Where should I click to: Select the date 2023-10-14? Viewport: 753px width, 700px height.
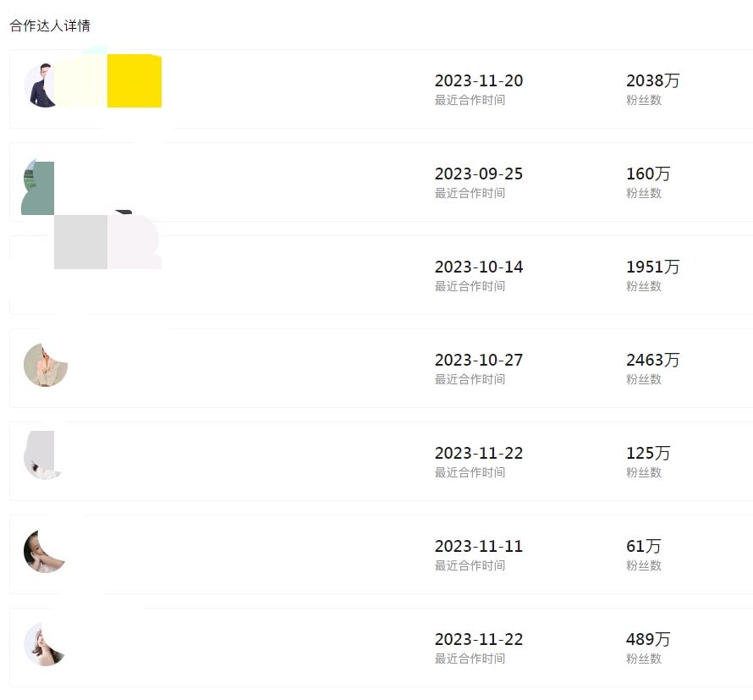coord(479,267)
